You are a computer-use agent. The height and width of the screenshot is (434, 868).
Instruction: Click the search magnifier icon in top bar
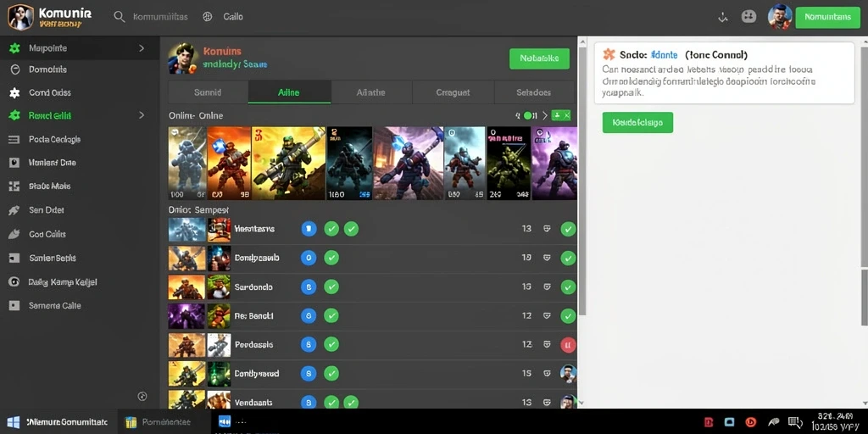(x=119, y=17)
